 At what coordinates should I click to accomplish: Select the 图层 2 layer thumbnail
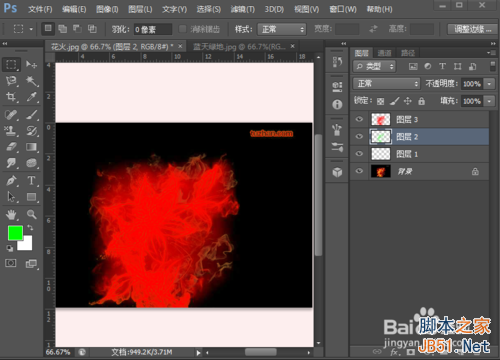[381, 137]
